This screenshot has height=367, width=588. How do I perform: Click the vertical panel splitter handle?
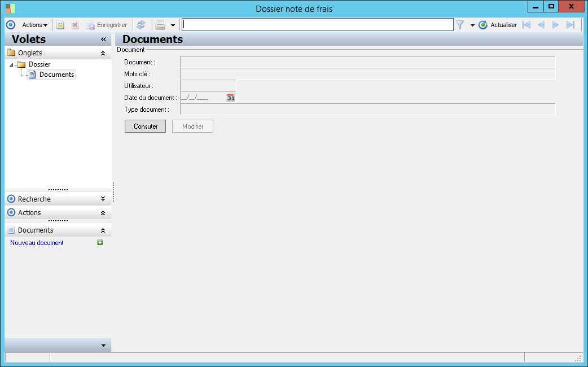113,192
